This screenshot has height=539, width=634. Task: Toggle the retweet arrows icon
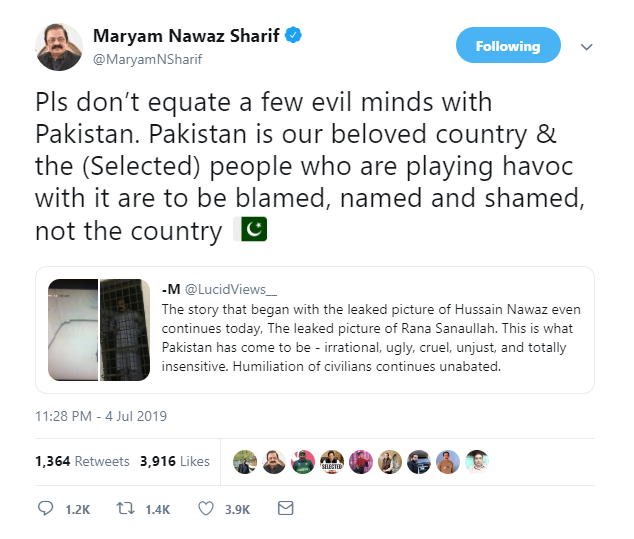127,509
